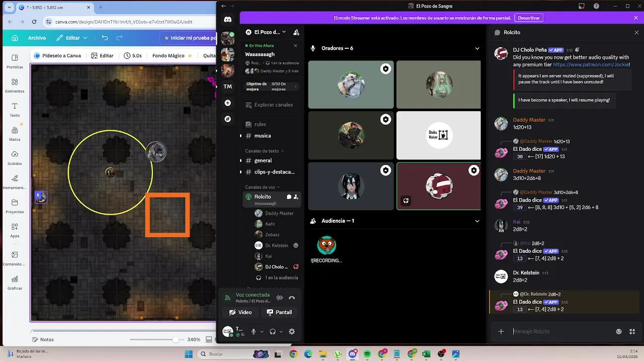The width and height of the screenshot is (644, 362).
Task: Open microphone input options arrow
Action: (x=262, y=331)
